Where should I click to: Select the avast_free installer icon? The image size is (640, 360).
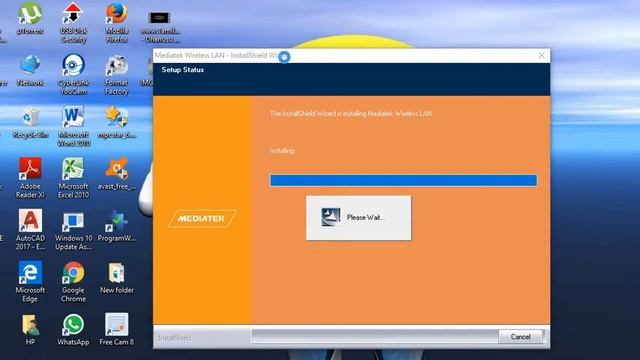click(x=117, y=174)
